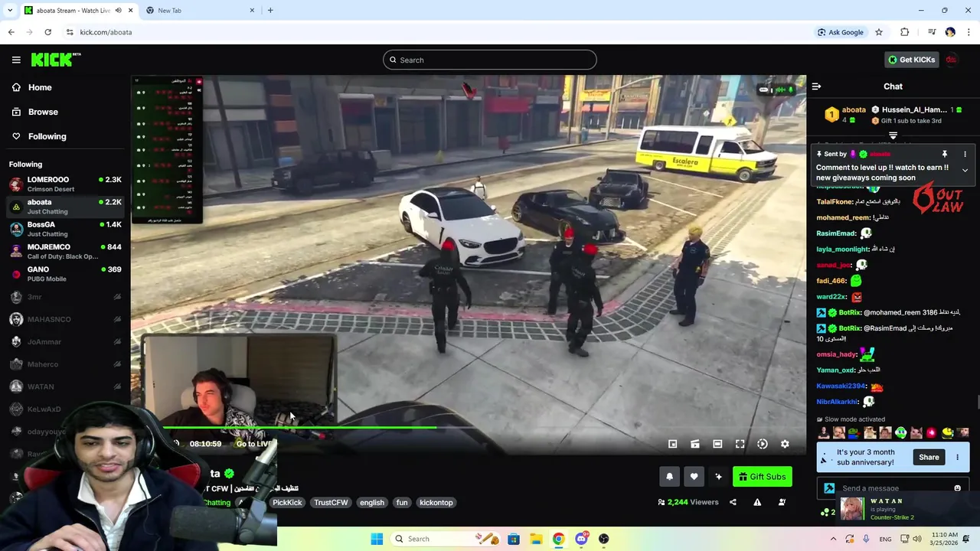Toggle the stream notification bell
Image resolution: width=980 pixels, height=551 pixels.
point(669,477)
